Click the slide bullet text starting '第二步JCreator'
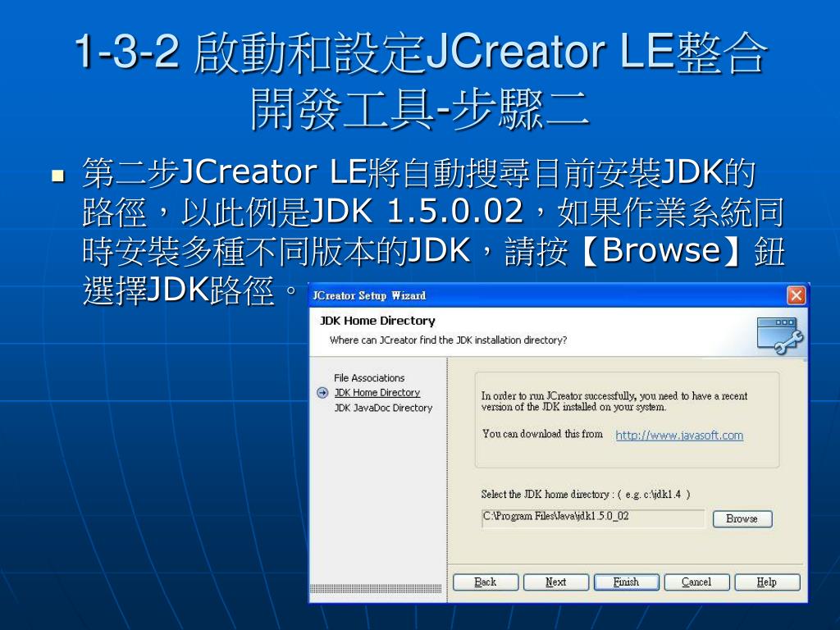This screenshot has height=630, width=840. point(433,231)
